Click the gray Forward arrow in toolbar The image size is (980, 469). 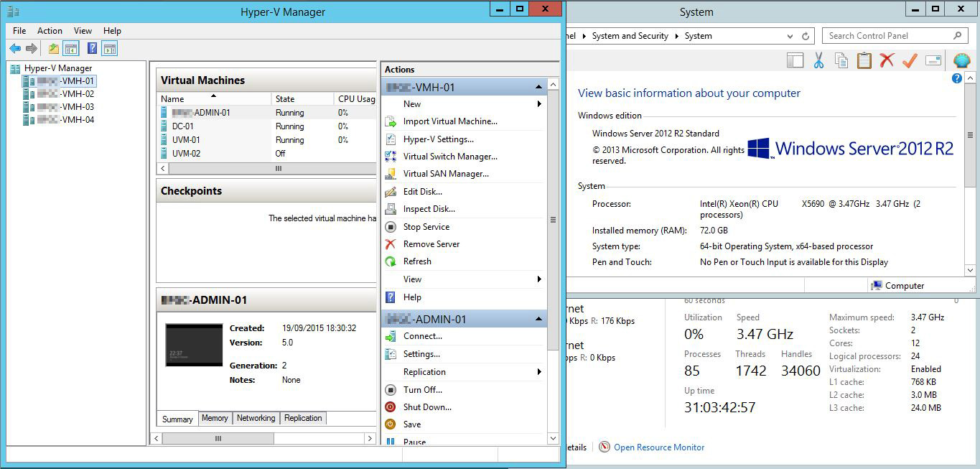point(32,49)
